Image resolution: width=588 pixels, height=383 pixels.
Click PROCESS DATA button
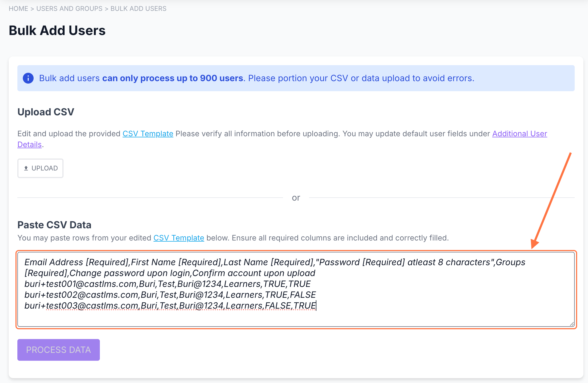pos(59,350)
